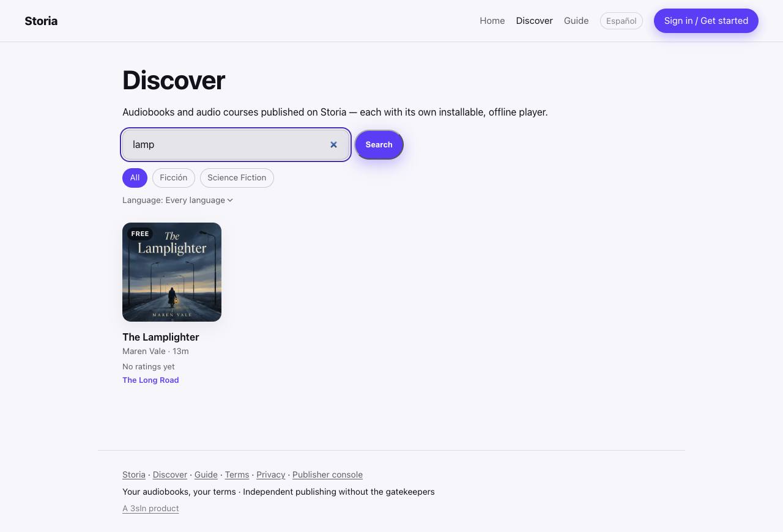Select the All category filter chip
Viewport: 783px width, 532px height.
[x=135, y=178]
